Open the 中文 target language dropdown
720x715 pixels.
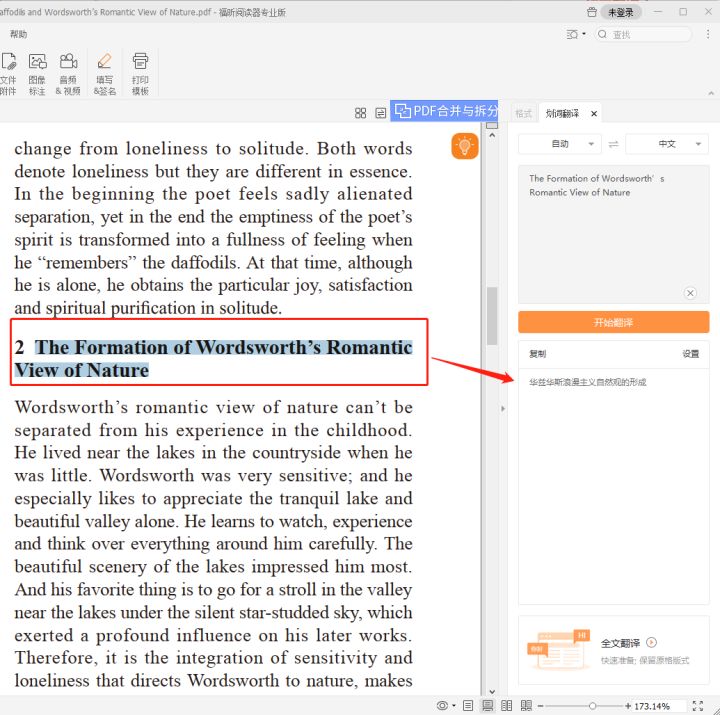point(667,144)
